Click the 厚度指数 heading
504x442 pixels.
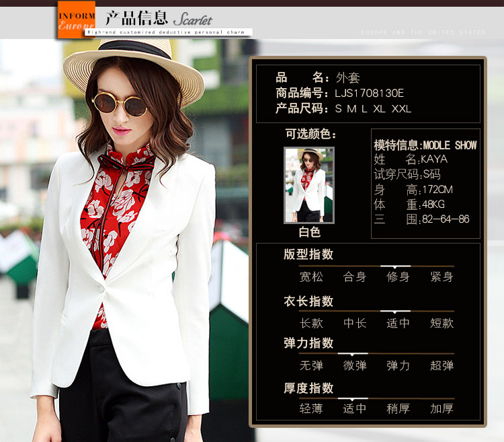(x=308, y=388)
